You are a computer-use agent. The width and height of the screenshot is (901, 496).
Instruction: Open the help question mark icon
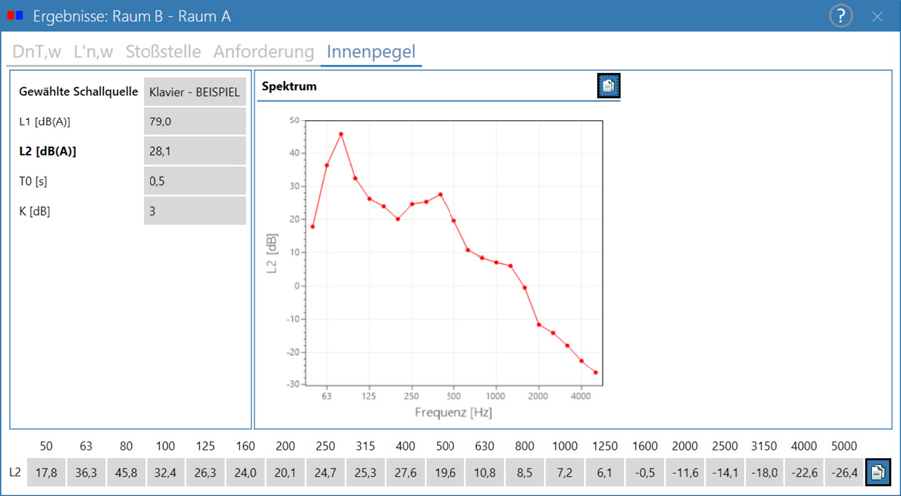point(841,16)
